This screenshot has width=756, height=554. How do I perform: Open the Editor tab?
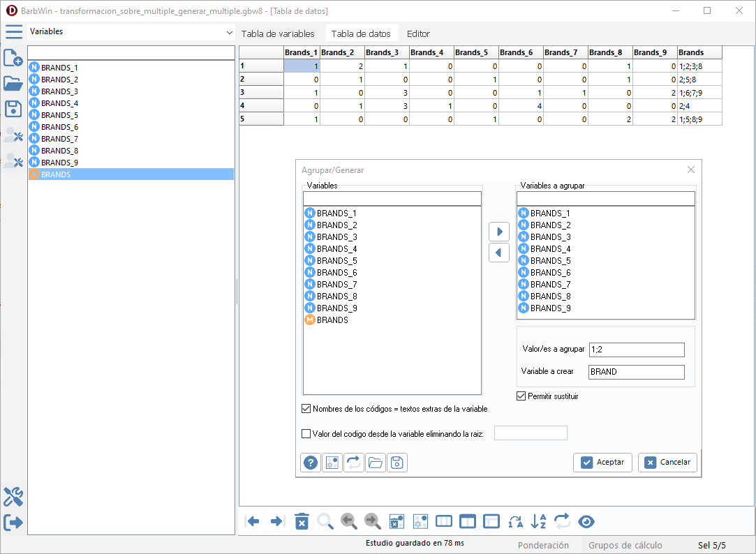click(x=418, y=33)
